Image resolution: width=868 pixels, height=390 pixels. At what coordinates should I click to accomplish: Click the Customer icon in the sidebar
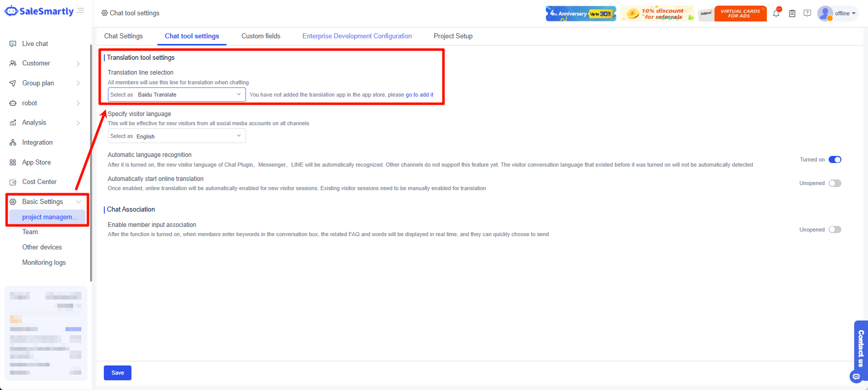tap(13, 63)
